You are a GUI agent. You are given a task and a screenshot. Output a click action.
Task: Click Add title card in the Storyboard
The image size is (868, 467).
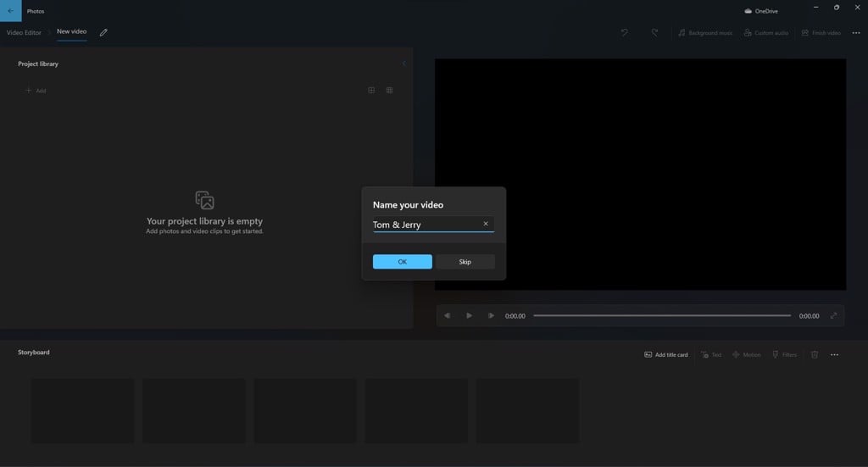point(666,354)
